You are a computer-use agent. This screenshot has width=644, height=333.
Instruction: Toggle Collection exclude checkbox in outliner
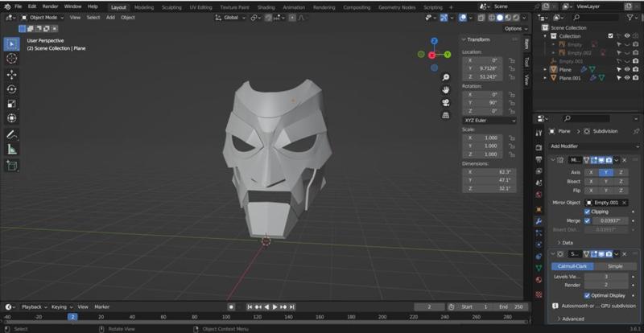(610, 36)
